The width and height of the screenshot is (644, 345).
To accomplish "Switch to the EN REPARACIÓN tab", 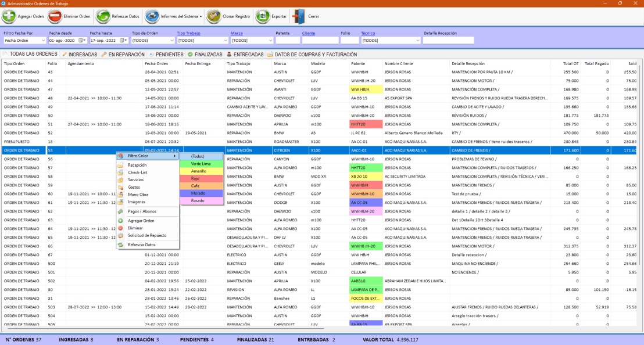I will coord(126,54).
